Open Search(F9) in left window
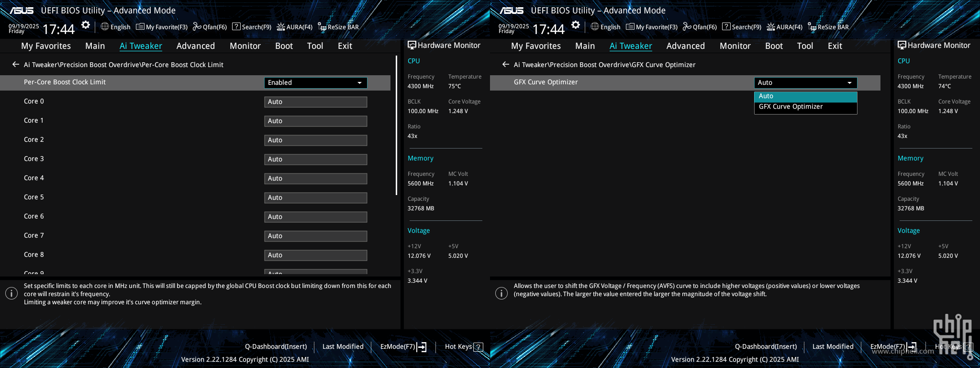This screenshot has width=980, height=368. click(252, 27)
